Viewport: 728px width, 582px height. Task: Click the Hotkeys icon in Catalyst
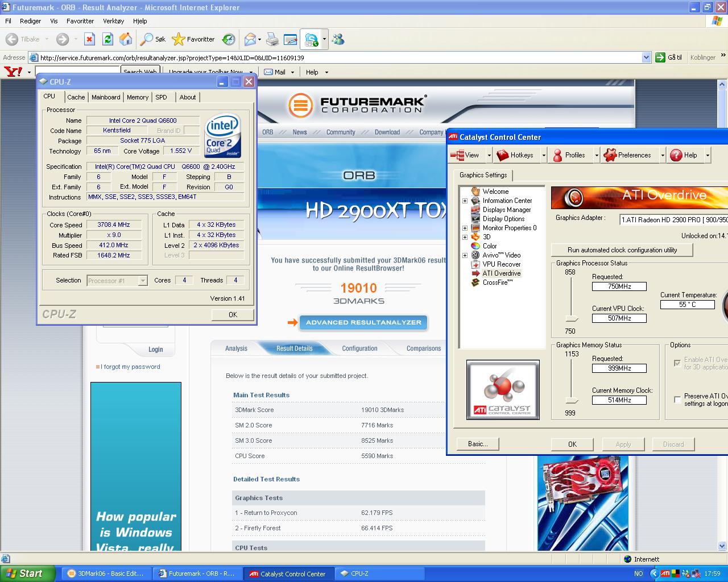(502, 155)
